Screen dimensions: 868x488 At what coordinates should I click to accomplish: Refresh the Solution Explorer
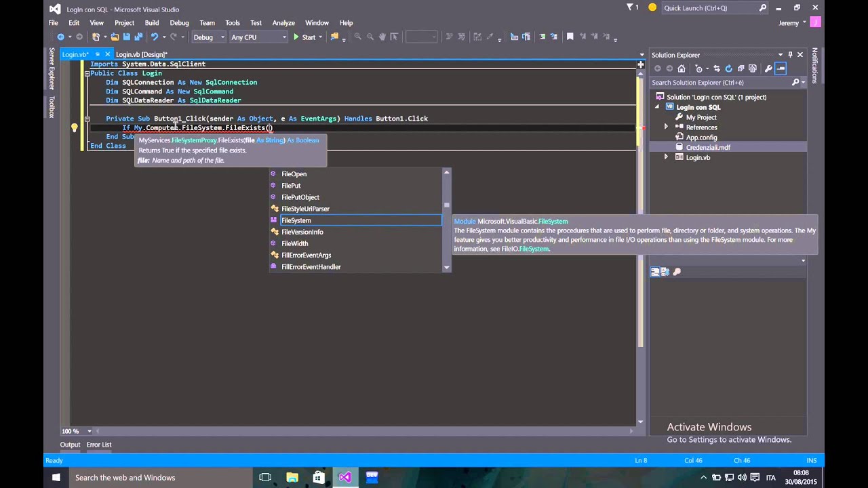pos(728,68)
